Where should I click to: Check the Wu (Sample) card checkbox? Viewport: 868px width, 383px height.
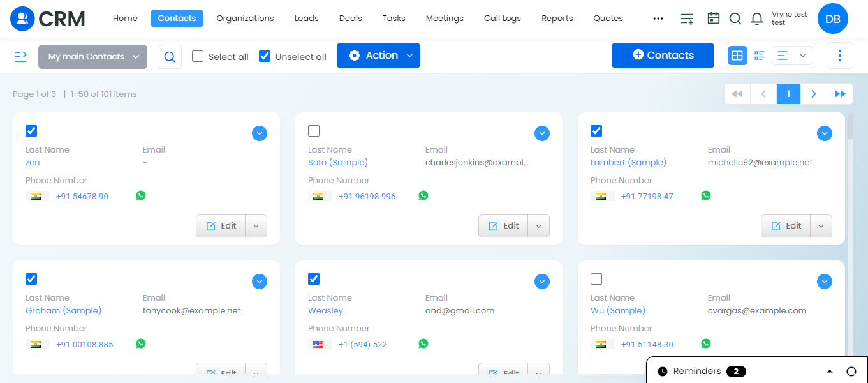(x=596, y=279)
